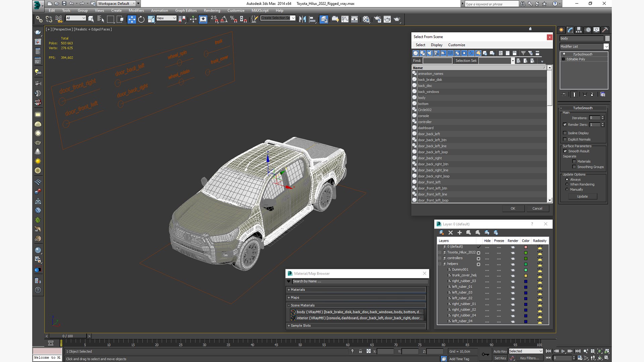This screenshot has height=362, width=644.
Task: Click Play Animation button
Action: 563,351
